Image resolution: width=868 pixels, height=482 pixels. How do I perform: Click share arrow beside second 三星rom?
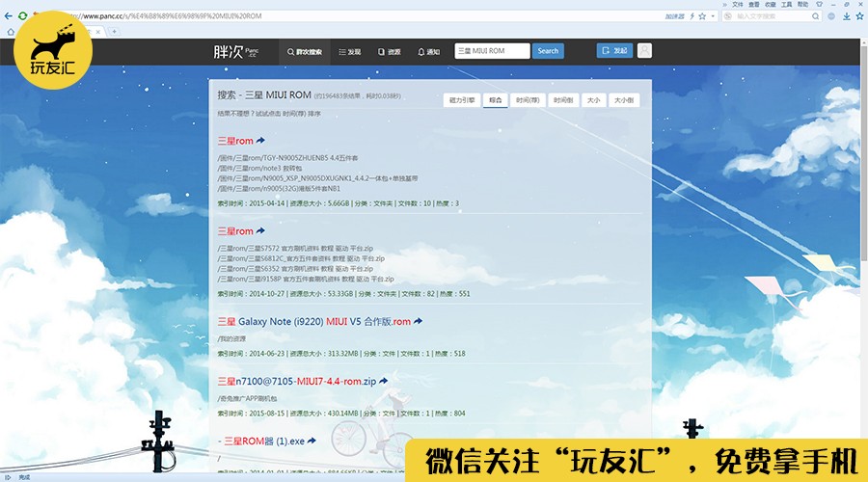tap(260, 230)
